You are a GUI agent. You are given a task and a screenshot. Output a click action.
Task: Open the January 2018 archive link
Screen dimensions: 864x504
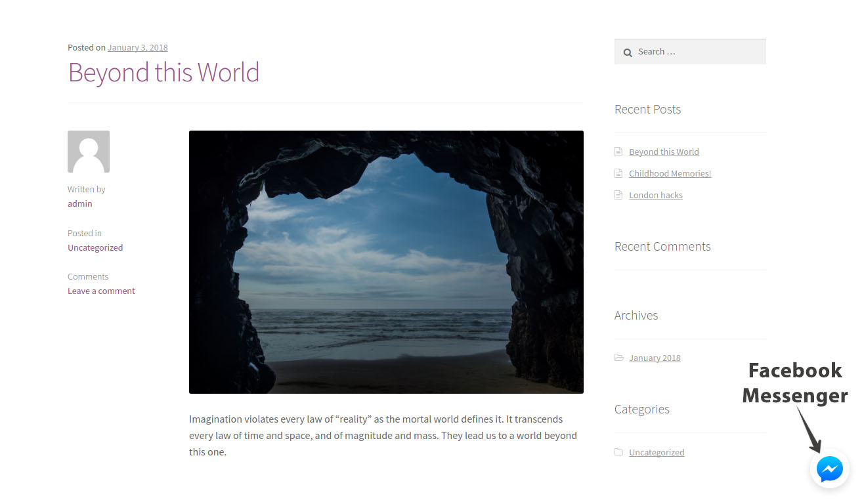pos(655,358)
